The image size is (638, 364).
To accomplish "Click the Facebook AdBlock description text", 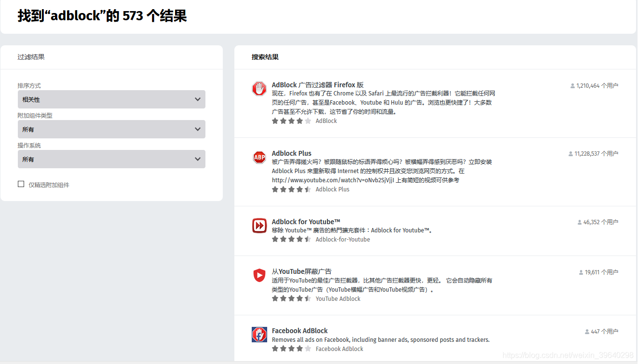I will tap(381, 340).
